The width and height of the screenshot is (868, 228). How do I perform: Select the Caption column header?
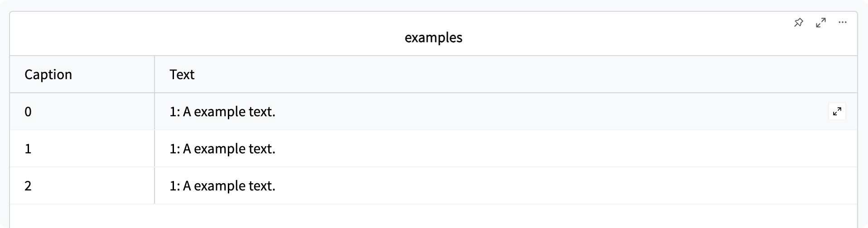(x=48, y=74)
